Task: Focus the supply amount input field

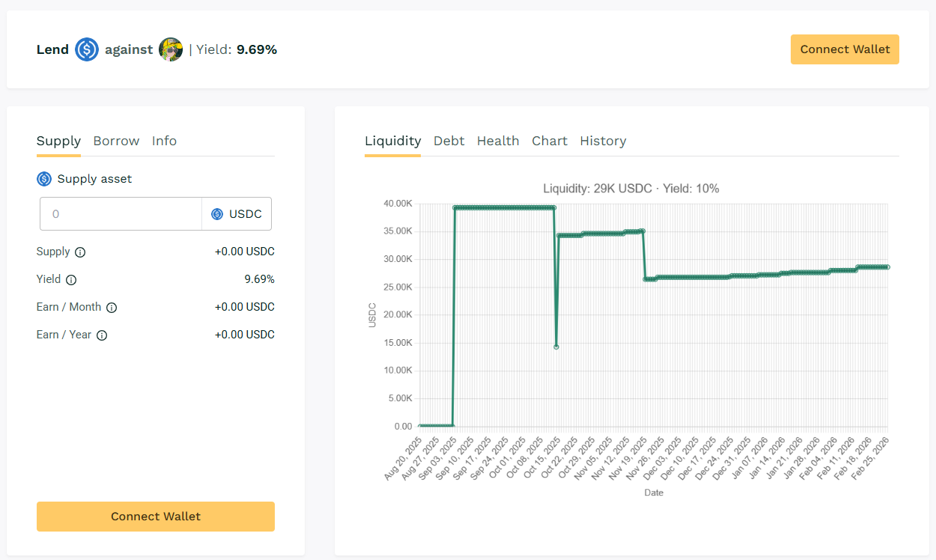Action: [121, 214]
